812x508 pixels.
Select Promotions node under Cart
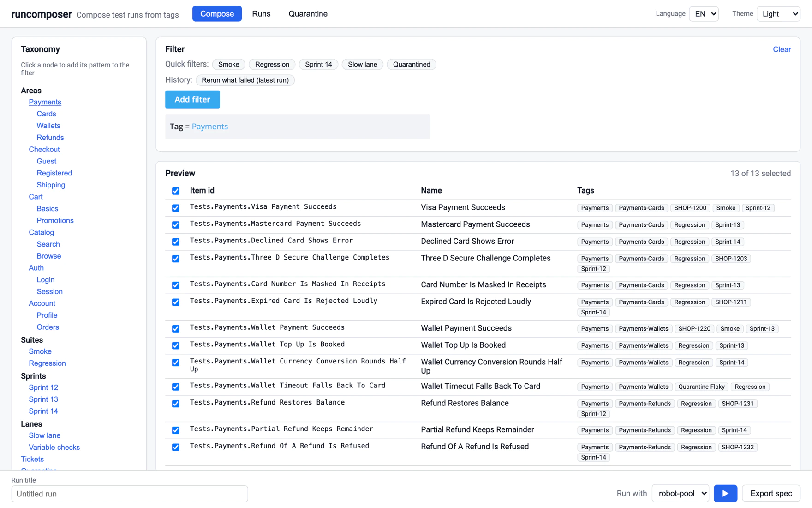click(55, 220)
